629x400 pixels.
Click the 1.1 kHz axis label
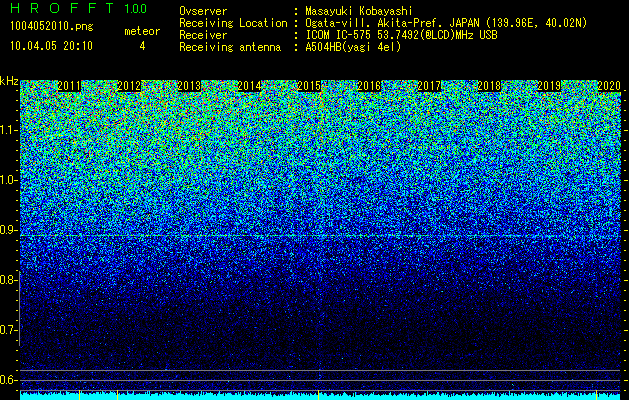click(x=8, y=130)
